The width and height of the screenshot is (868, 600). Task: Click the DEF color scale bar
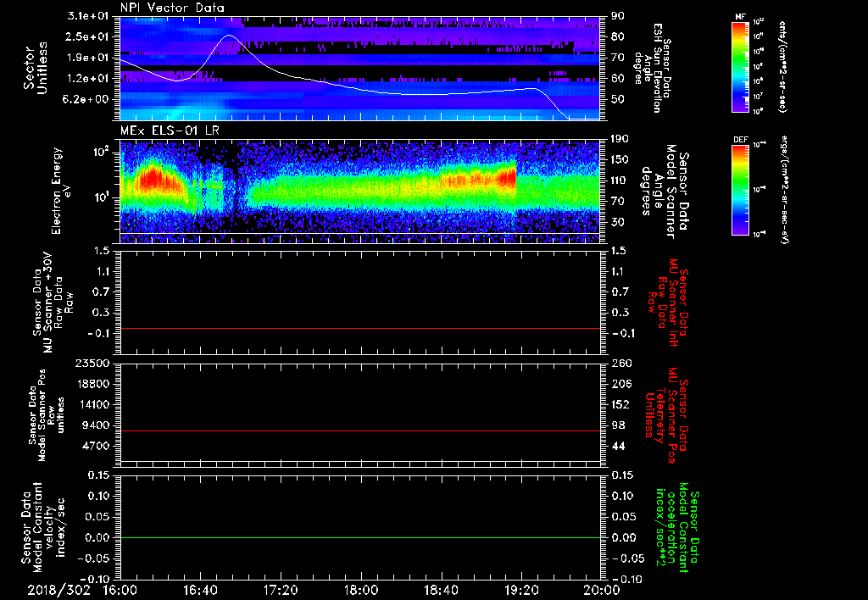tap(741, 190)
